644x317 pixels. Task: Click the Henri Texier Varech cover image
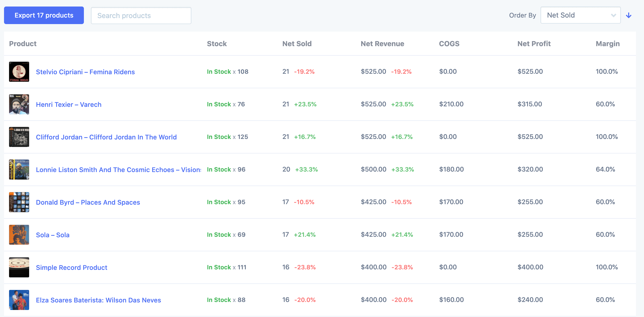19,104
